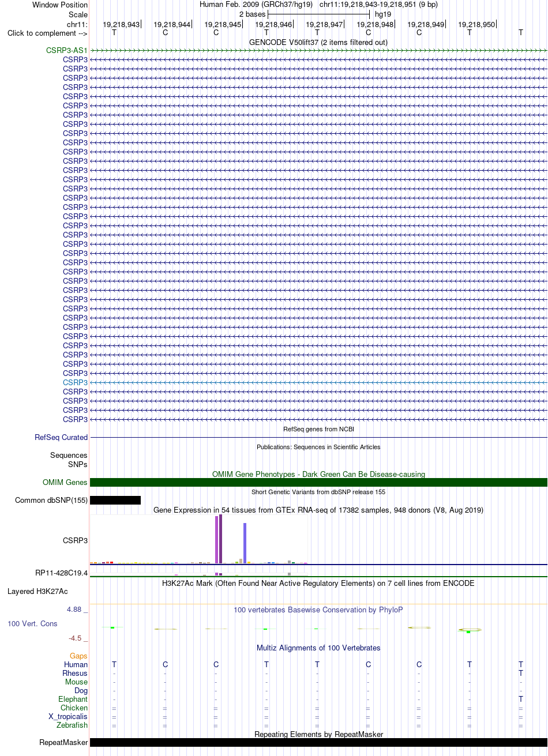Click the 'Click to complement -->' label
This screenshot has width=548, height=756.
[x=47, y=33]
